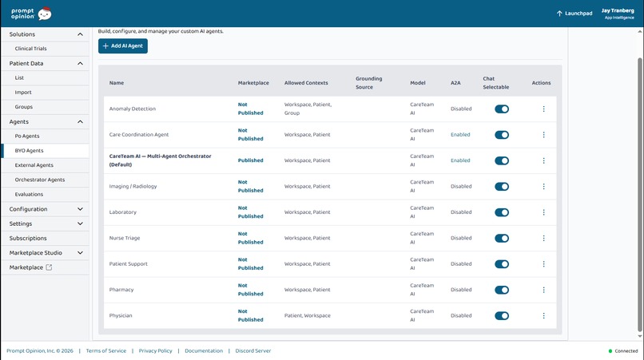This screenshot has width=644, height=360.
Task: Click the Name column header
Action: click(117, 83)
